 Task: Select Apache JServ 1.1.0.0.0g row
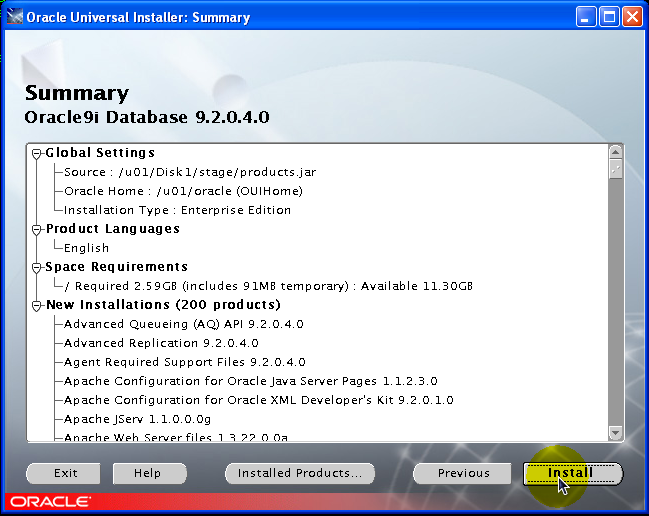coord(137,419)
